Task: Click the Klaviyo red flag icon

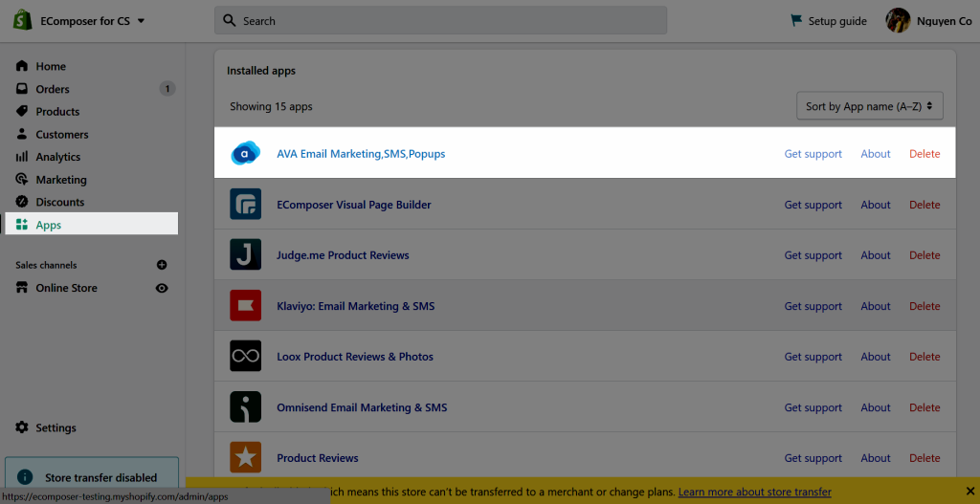Action: pyautogui.click(x=246, y=305)
